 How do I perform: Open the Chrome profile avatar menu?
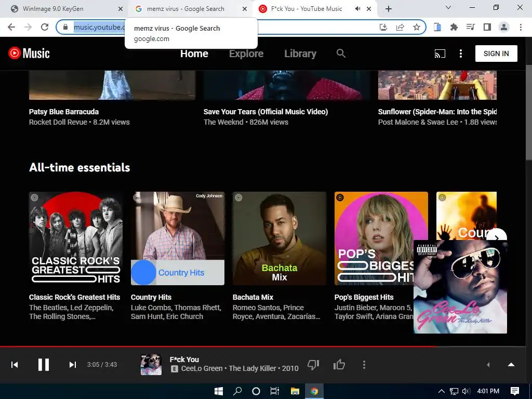click(x=504, y=27)
